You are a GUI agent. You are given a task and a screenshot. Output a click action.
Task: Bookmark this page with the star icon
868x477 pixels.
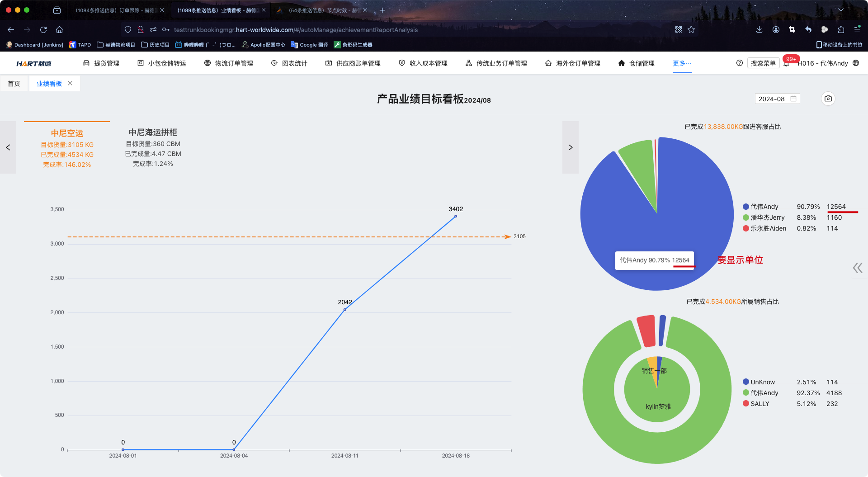[691, 30]
